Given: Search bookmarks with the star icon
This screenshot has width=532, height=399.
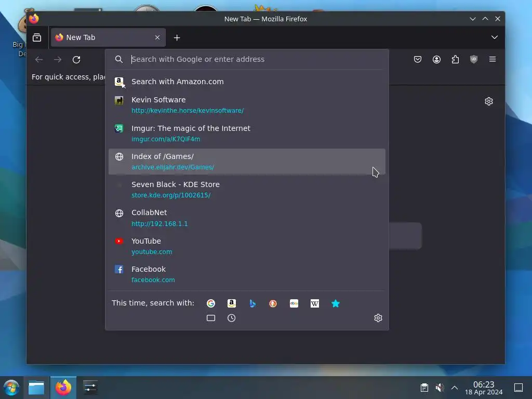Looking at the screenshot, I should tap(336, 303).
